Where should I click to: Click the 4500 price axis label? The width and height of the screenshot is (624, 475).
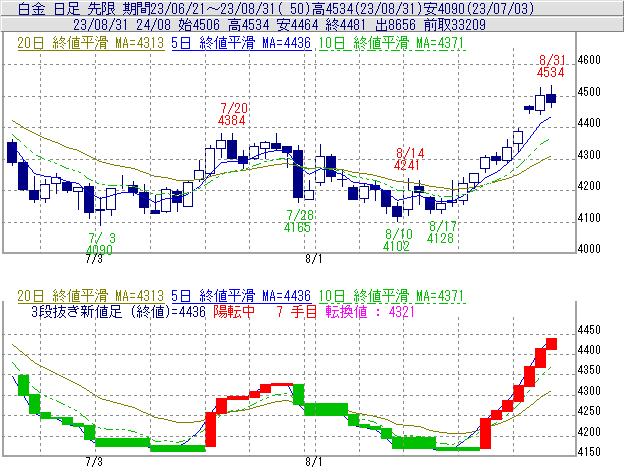[x=589, y=92]
